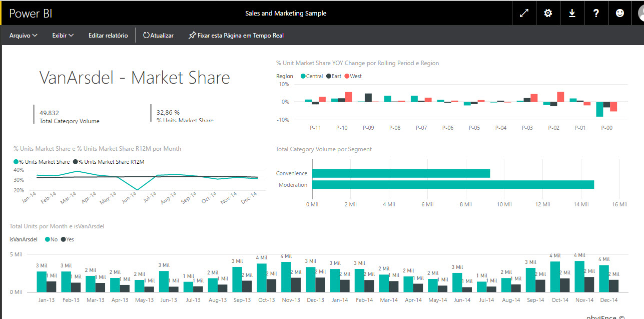Click the smiley feedback icon
The height and width of the screenshot is (319, 644).
pos(620,14)
